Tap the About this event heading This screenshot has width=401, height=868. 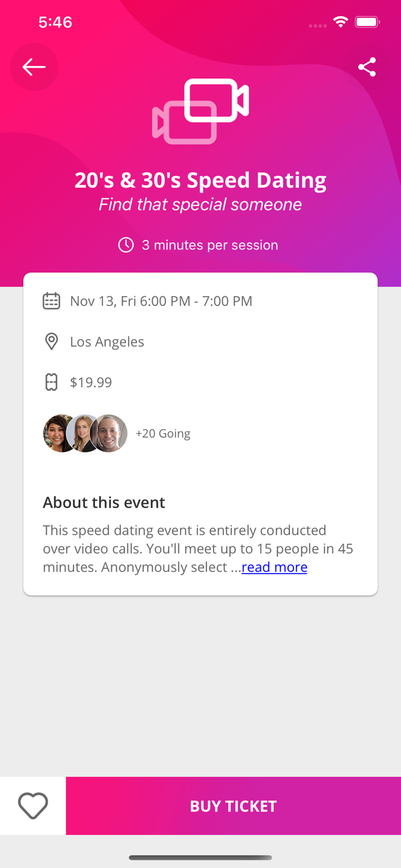(104, 502)
